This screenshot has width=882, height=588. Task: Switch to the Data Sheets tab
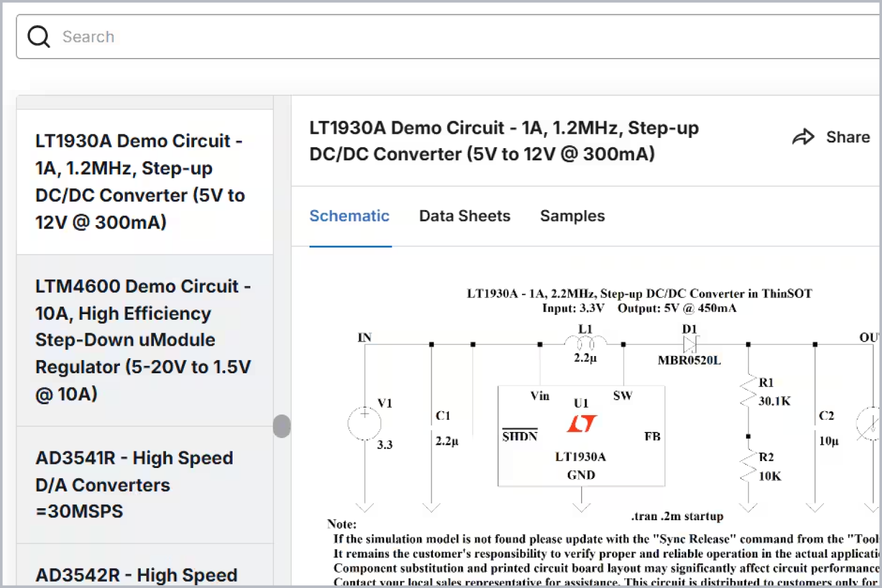point(464,216)
